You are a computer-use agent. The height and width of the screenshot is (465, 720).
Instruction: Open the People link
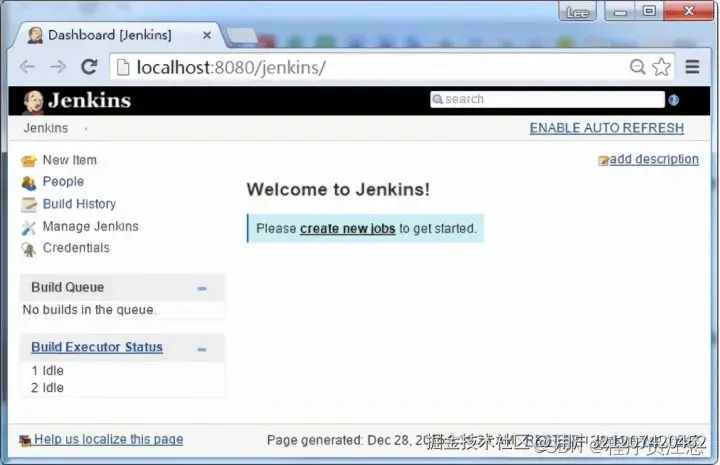pos(63,182)
